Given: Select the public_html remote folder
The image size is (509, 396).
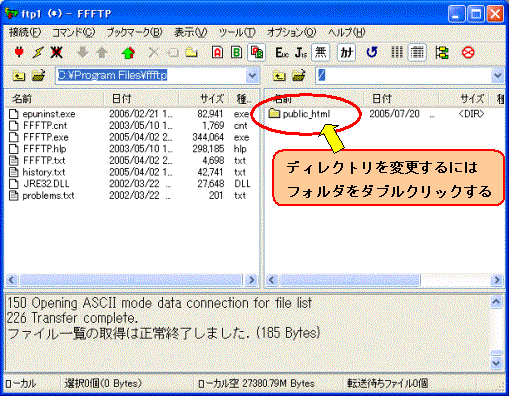Looking at the screenshot, I should pos(299,114).
